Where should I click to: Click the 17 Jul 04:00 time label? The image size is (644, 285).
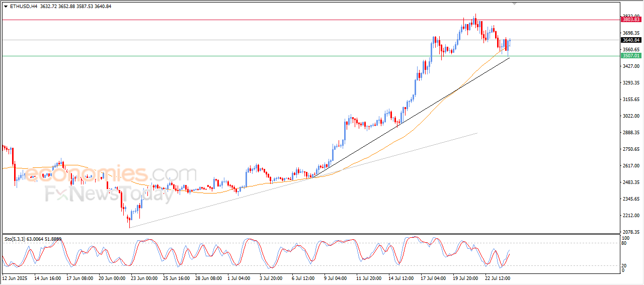(x=434, y=277)
